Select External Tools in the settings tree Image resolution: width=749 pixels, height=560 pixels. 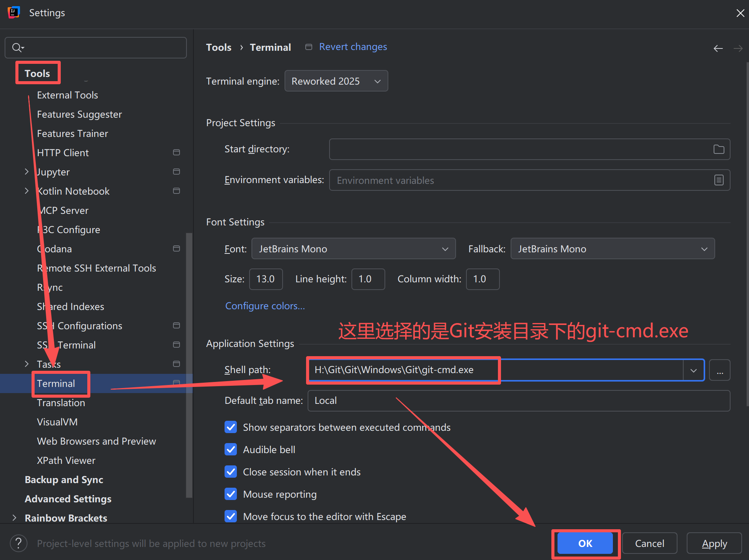pos(67,95)
